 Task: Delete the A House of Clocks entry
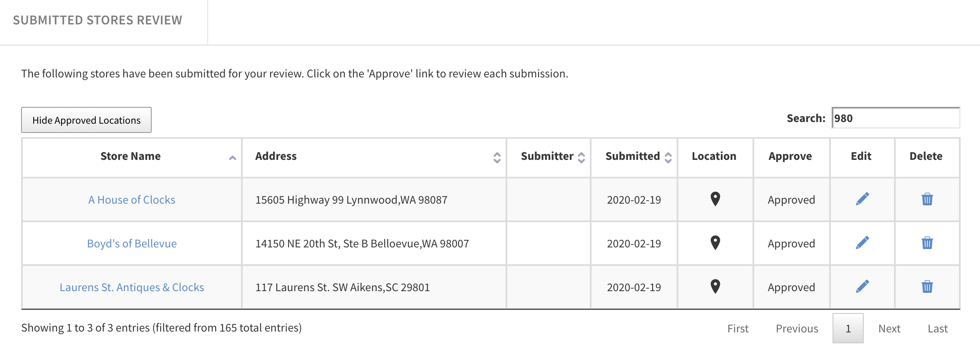927,199
